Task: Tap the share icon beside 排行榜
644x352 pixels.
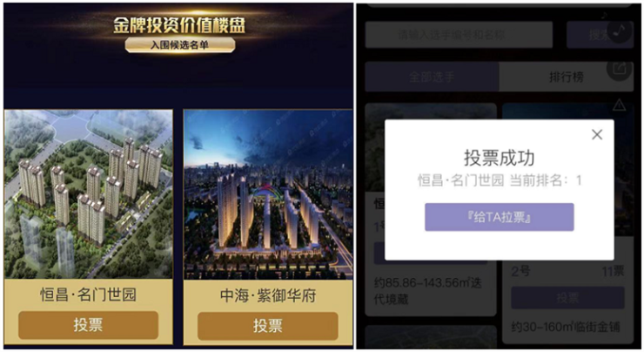Action: click(x=619, y=68)
